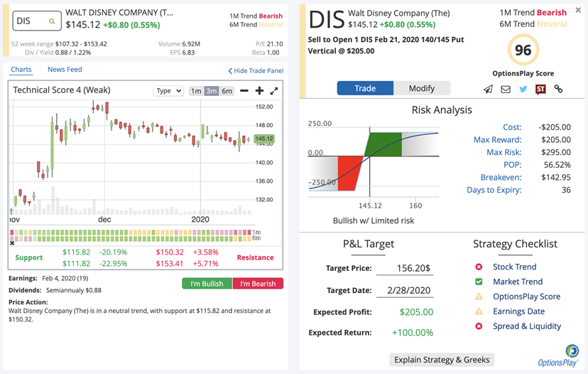
Task: Open Earnings Date checklist link
Action: pyautogui.click(x=518, y=311)
